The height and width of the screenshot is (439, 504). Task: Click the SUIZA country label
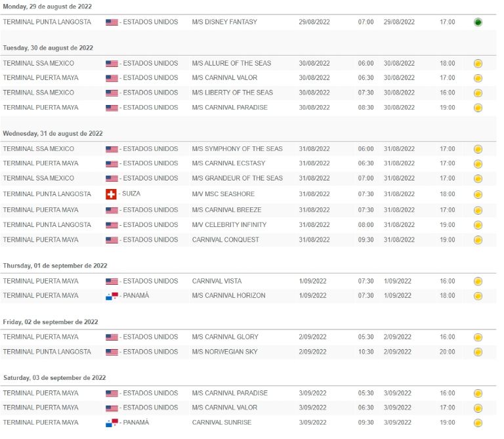131,194
